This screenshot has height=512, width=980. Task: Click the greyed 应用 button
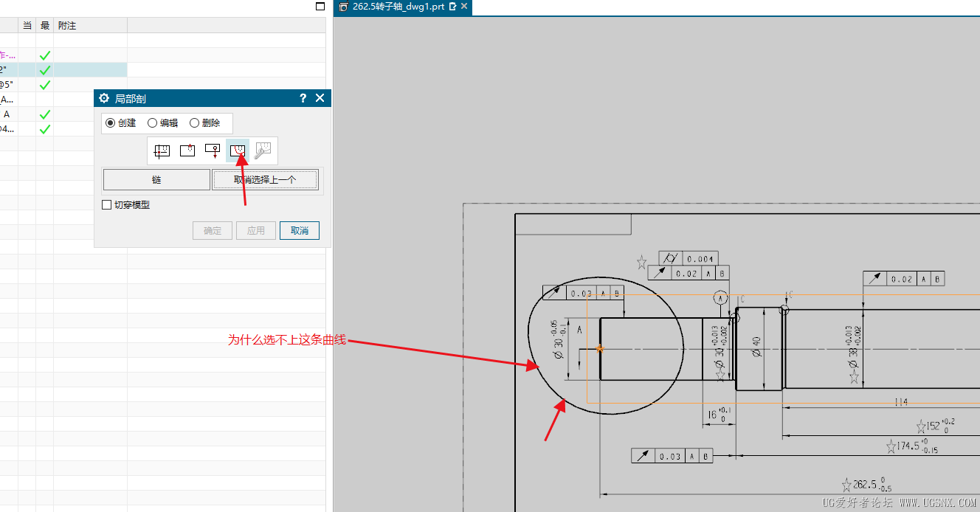[x=256, y=230]
